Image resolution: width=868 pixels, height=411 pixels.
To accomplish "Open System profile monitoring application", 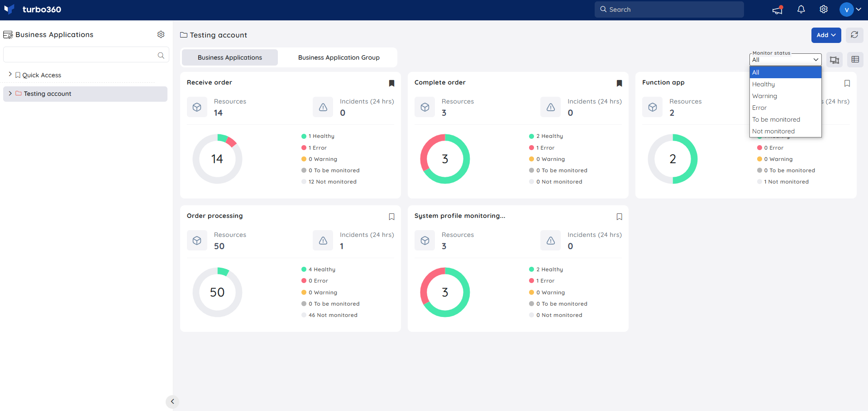I will click(x=460, y=216).
